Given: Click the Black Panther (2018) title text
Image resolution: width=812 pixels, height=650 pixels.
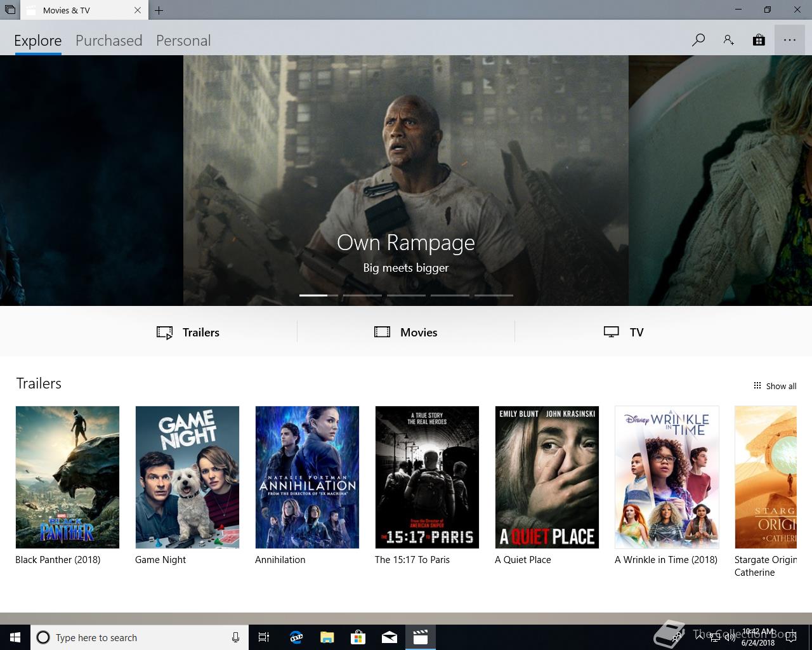Looking at the screenshot, I should (58, 560).
